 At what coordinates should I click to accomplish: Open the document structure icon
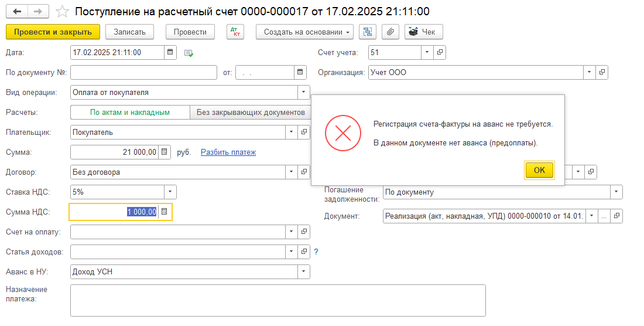[368, 32]
